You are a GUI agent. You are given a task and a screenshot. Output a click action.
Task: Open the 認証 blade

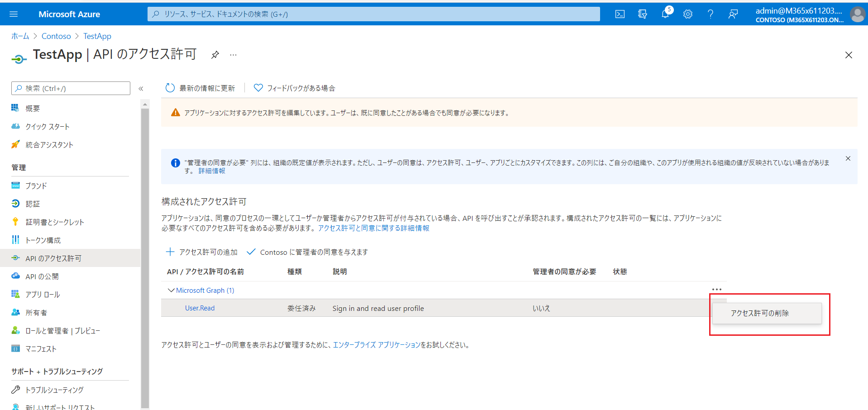pyautogui.click(x=33, y=203)
